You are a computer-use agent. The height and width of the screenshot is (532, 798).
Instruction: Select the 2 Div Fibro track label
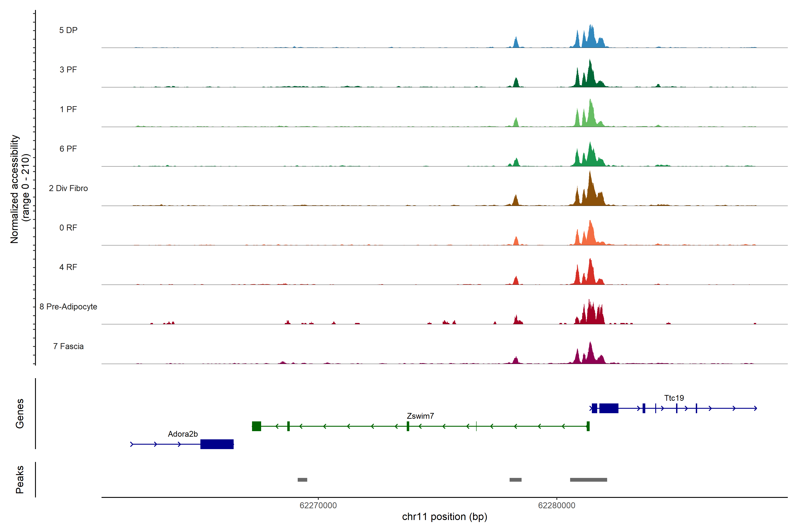68,188
